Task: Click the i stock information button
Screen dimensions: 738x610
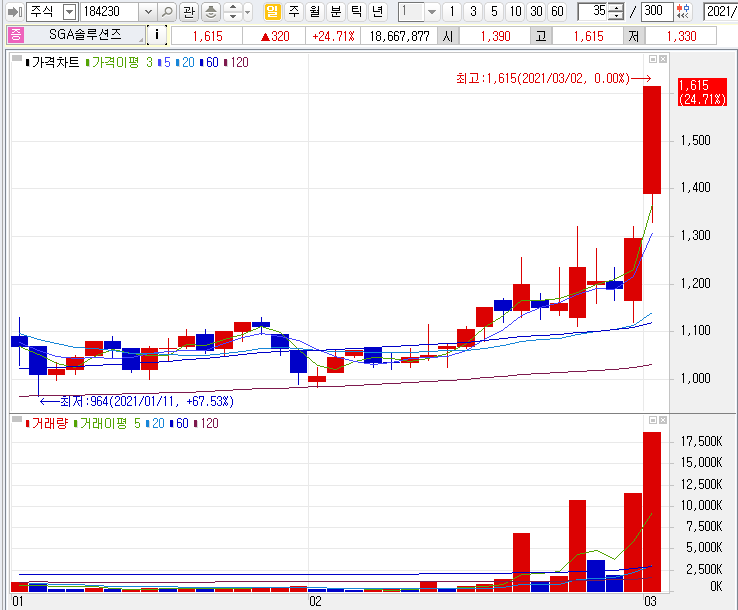Action: (x=157, y=35)
